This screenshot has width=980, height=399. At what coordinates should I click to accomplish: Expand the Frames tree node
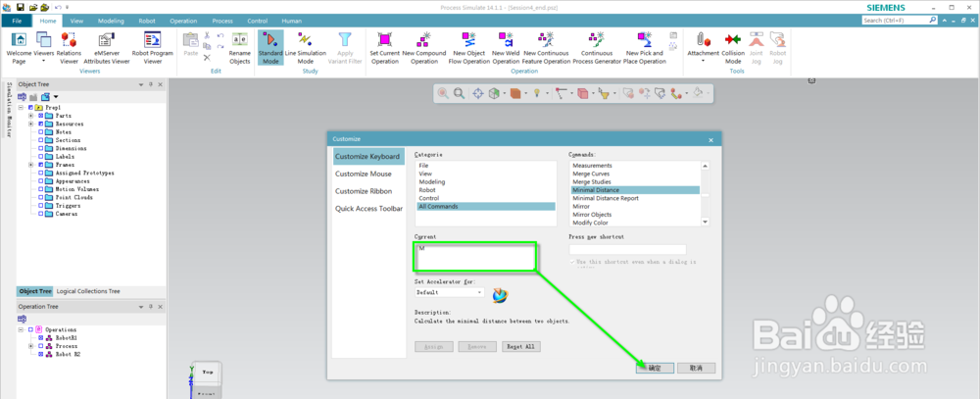tap(30, 165)
